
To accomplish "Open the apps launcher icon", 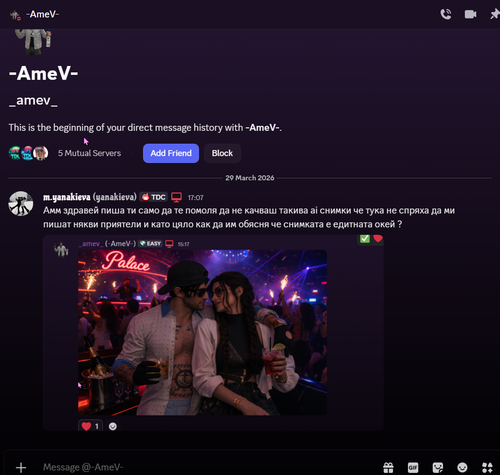I will point(487,467).
